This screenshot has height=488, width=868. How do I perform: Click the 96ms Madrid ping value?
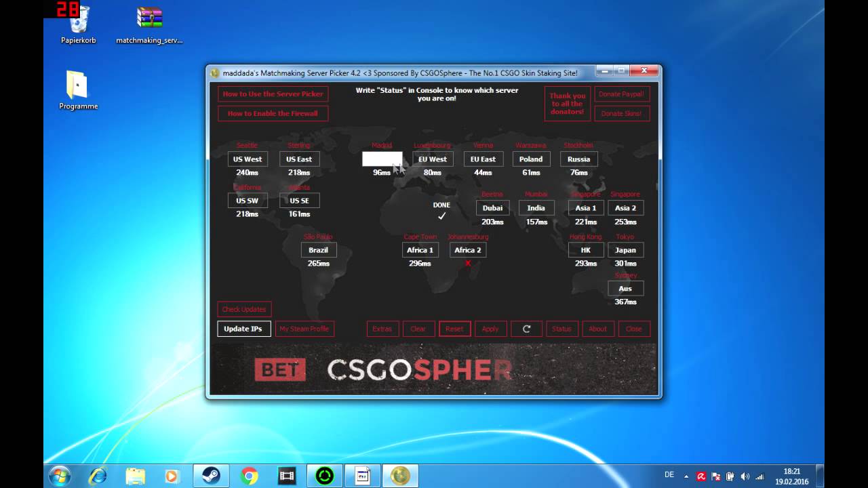point(382,173)
